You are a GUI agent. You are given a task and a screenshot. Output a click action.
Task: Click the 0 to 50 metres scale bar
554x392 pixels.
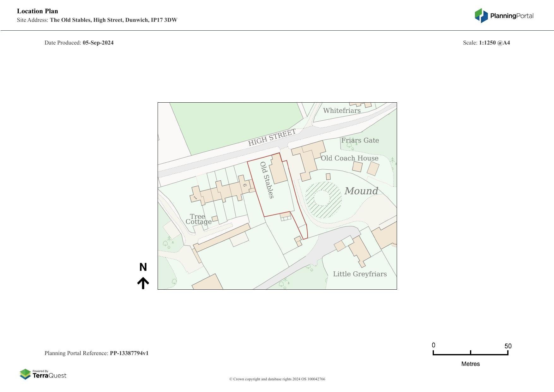pos(470,353)
